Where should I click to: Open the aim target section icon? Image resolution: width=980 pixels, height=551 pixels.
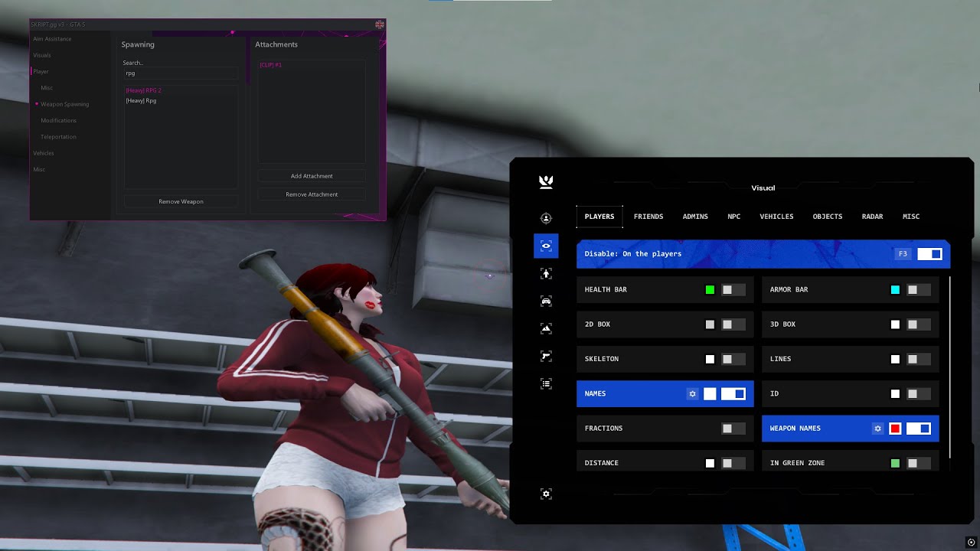pyautogui.click(x=546, y=218)
